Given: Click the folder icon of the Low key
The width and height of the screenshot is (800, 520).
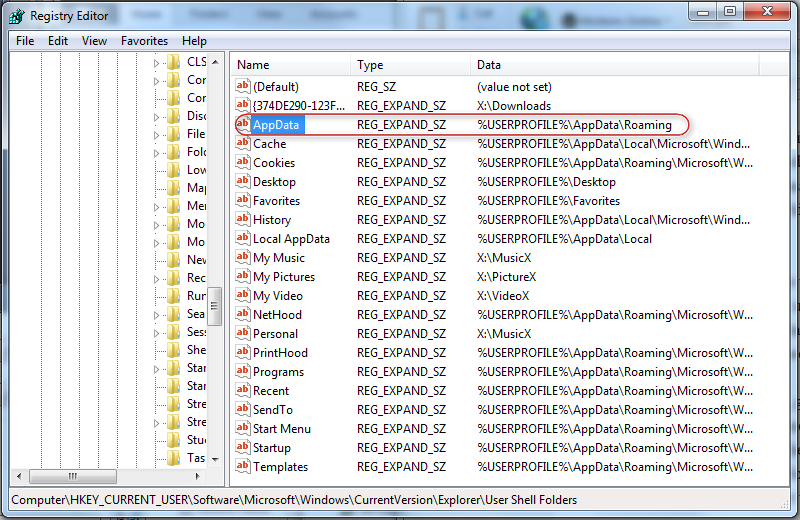Looking at the screenshot, I should click(x=174, y=170).
